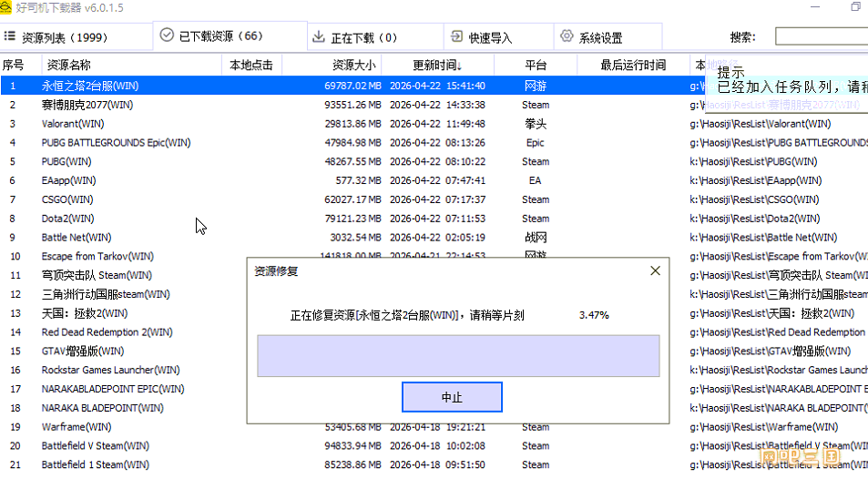Click the 好司机下载器 app logo icon

[5, 7]
